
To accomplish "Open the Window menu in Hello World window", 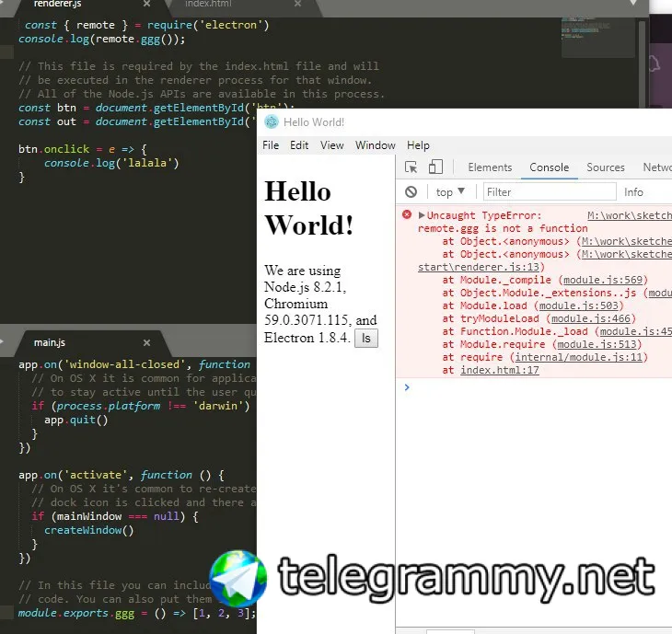I will [375, 145].
